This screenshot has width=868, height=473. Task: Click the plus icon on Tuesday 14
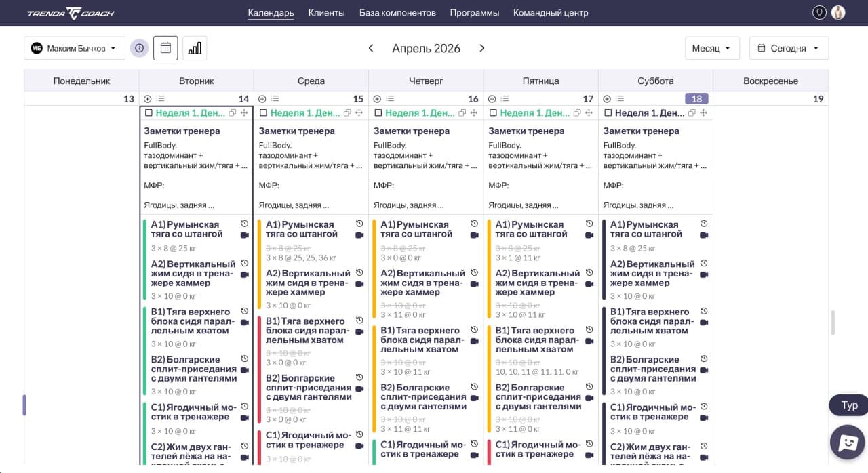pos(148,99)
